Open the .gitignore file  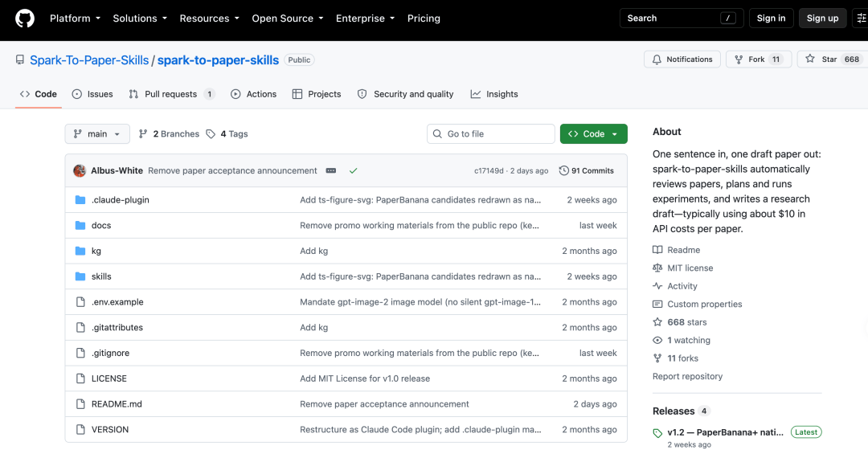110,353
